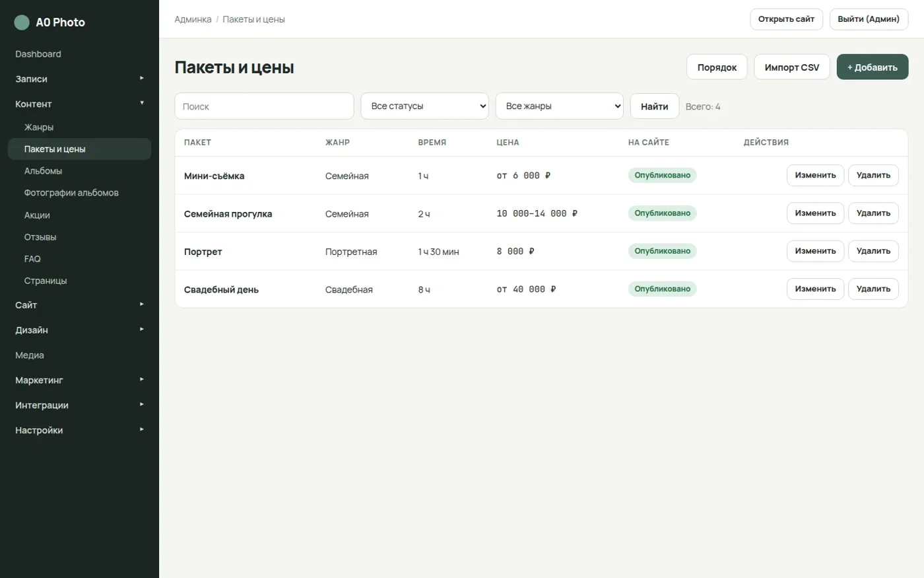Expand the Настройки sidebar section
924x578 pixels.
(x=79, y=431)
